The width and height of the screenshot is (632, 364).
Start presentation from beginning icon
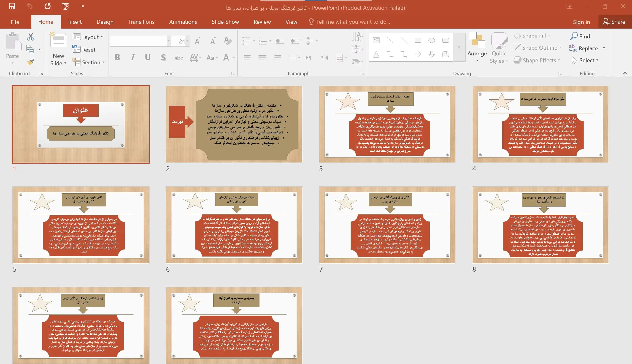click(65, 6)
